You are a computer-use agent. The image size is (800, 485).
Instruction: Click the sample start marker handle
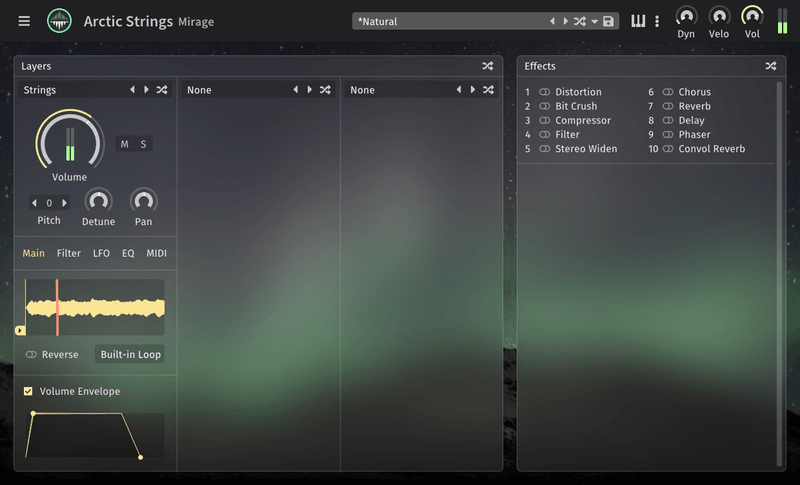pos(20,330)
